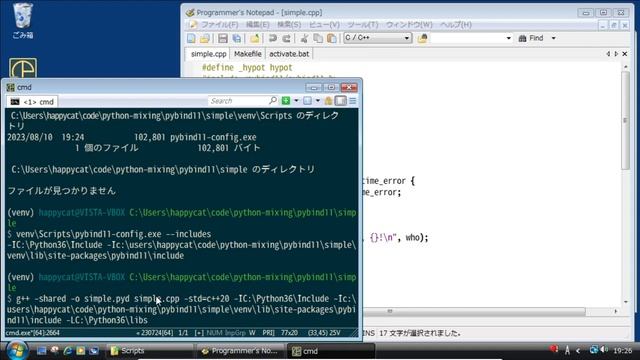640x360 pixels.
Task: Open the ヘルプ(H) menu
Action: (456, 25)
